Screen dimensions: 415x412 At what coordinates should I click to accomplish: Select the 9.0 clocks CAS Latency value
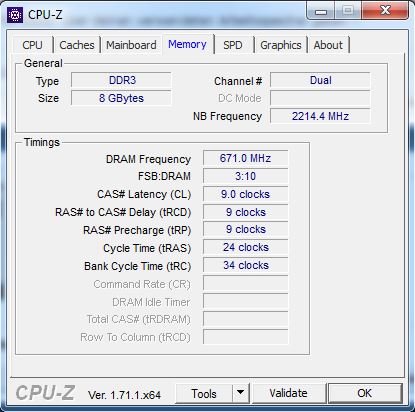(245, 194)
